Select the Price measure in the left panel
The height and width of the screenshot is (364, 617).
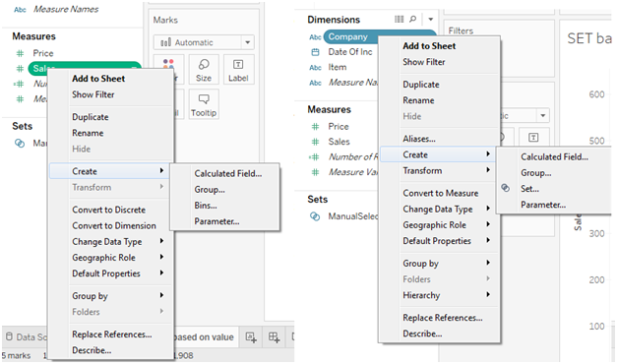pyautogui.click(x=43, y=53)
